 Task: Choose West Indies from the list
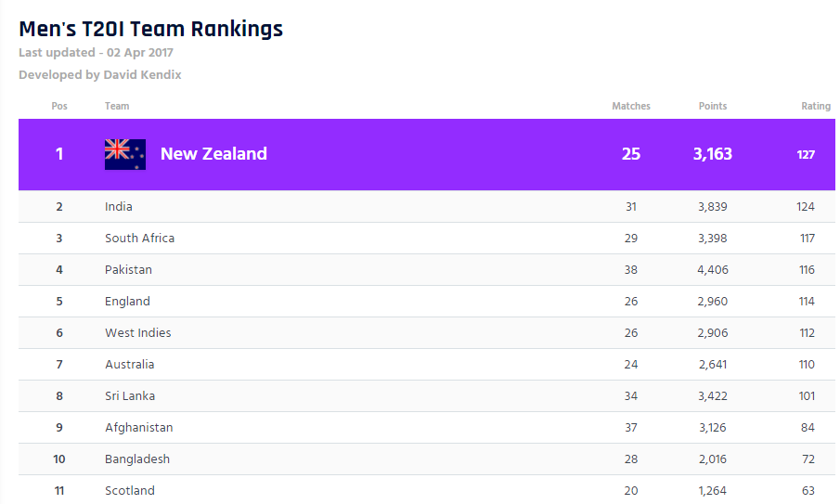(x=137, y=333)
